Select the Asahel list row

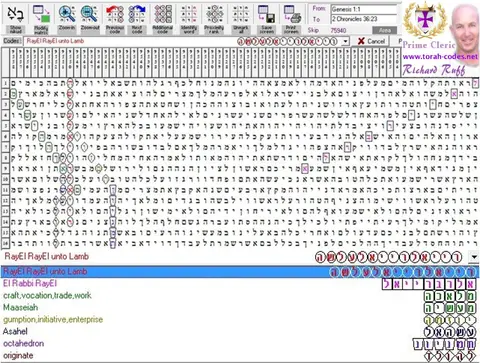coord(239,332)
